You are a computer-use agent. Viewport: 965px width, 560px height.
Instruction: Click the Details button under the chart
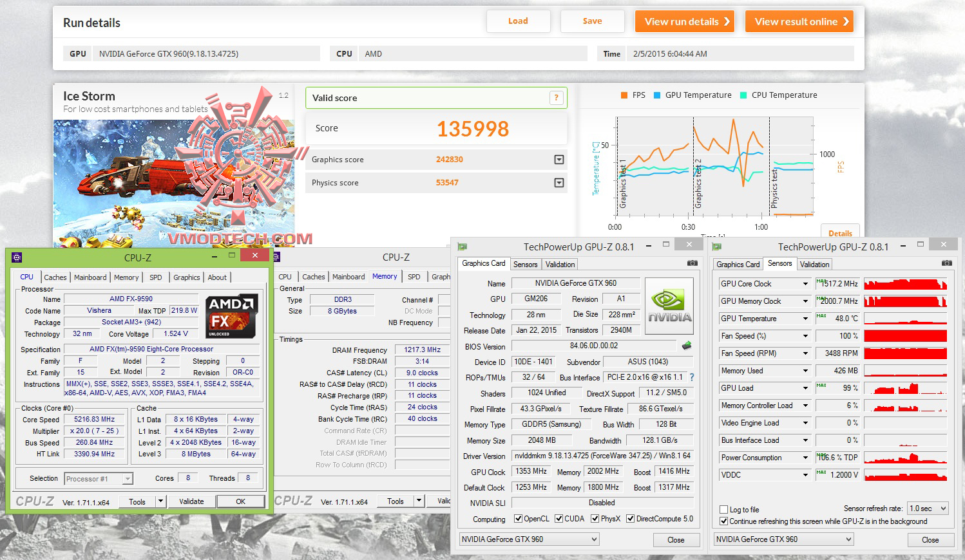(840, 233)
